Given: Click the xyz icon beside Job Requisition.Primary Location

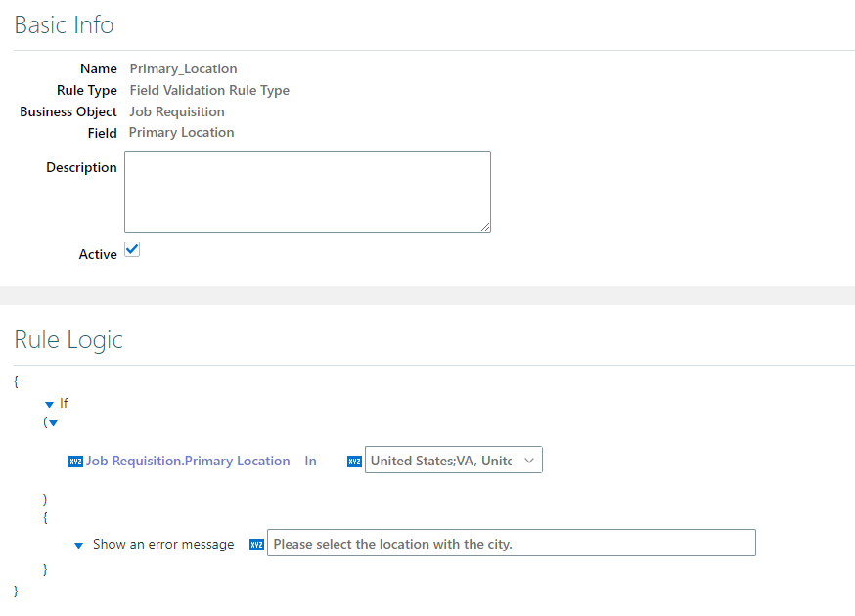Looking at the screenshot, I should click(x=75, y=461).
